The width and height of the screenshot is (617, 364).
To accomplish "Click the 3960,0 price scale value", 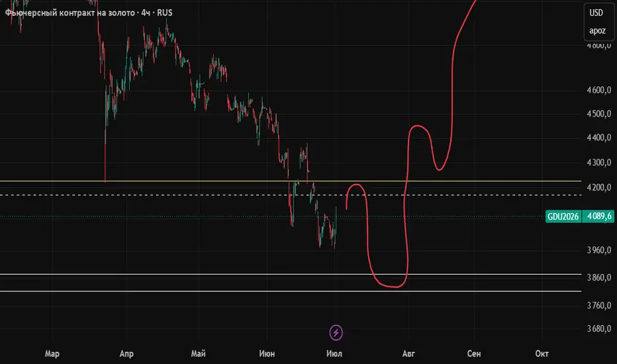I will (x=599, y=250).
